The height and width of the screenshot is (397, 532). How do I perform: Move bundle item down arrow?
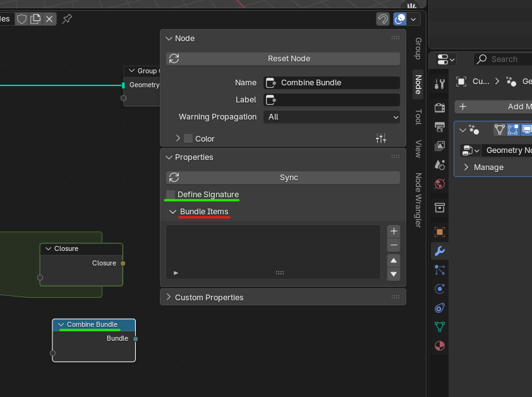click(394, 274)
